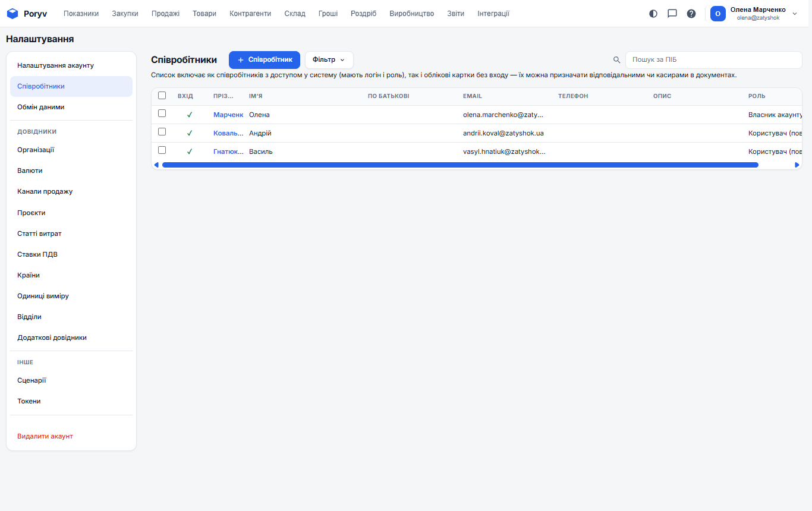Open the Фільтр dropdown
812x511 pixels.
(x=329, y=60)
